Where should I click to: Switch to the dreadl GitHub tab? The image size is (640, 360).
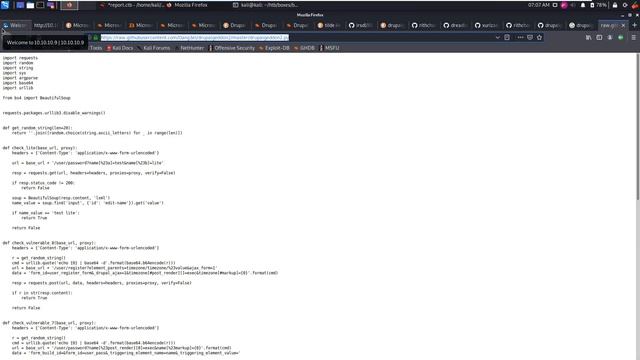pos(455,25)
